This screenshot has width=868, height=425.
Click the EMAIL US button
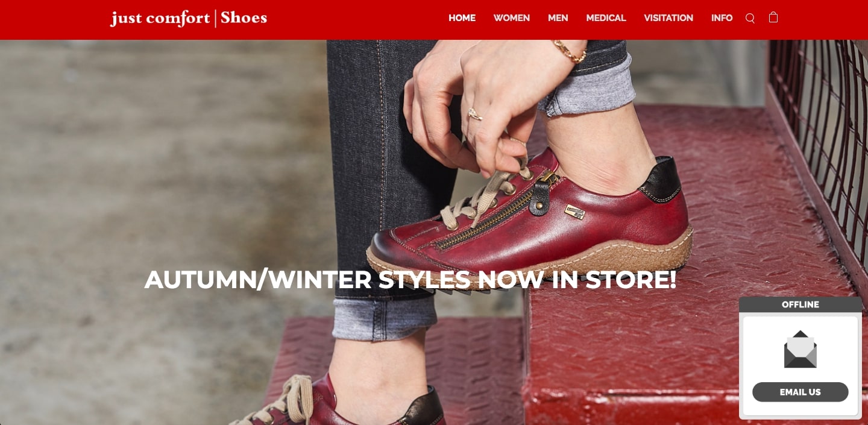point(800,392)
